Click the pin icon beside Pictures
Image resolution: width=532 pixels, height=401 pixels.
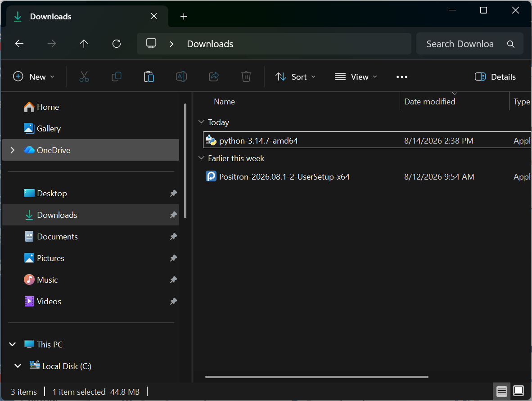pos(173,258)
